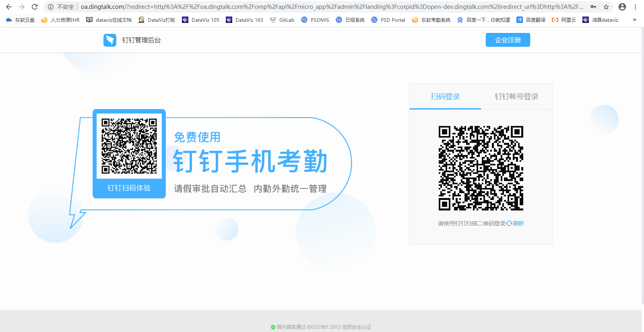Open 百度翻译 bookmark

click(x=531, y=20)
